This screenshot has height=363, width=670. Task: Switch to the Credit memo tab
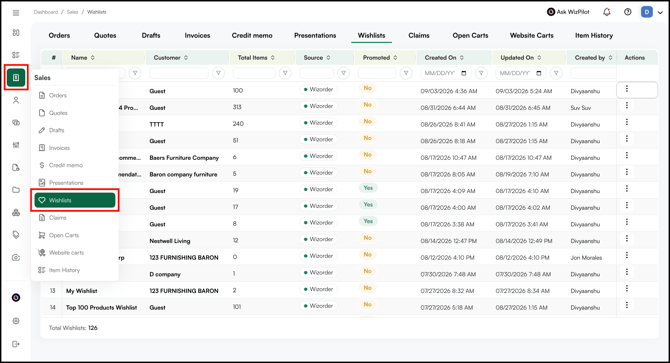click(x=252, y=35)
